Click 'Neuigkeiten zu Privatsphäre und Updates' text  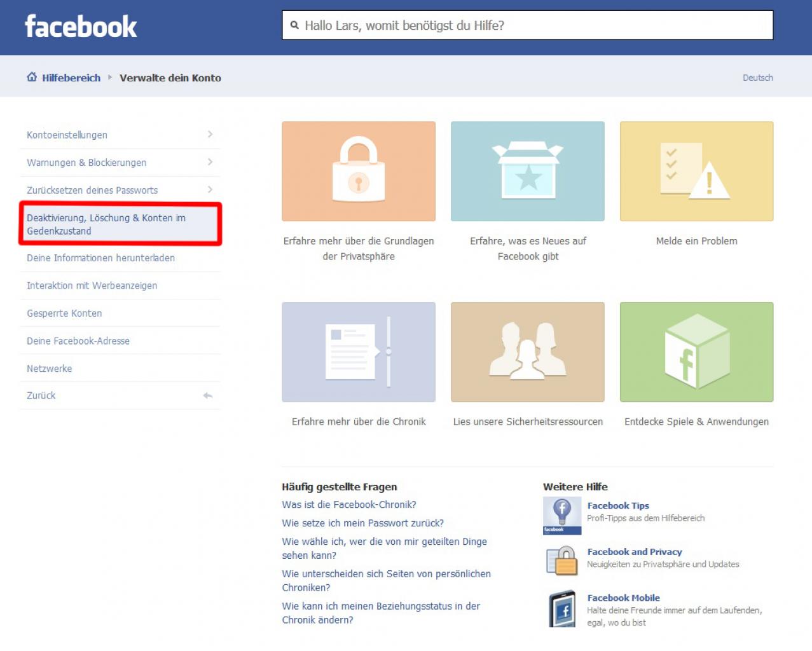tap(663, 564)
